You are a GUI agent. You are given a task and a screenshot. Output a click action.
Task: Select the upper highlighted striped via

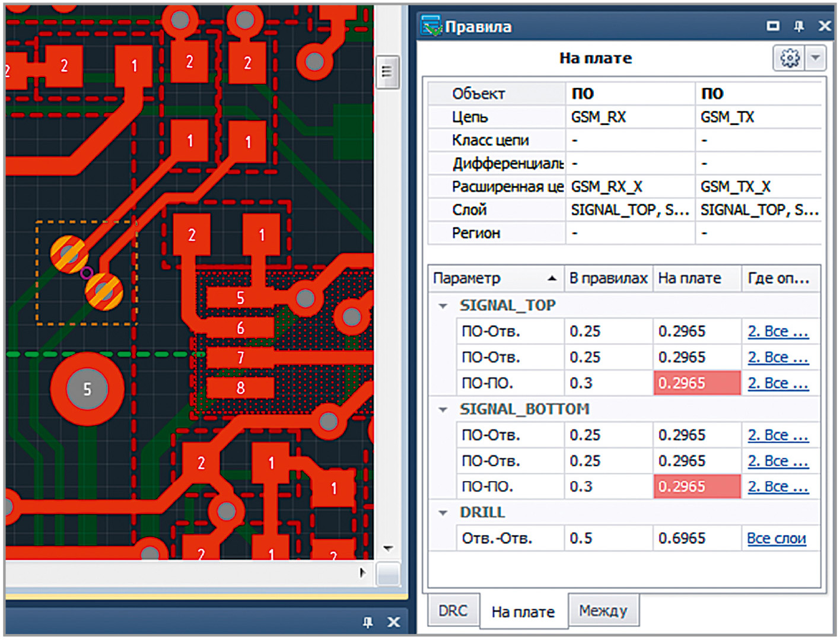[69, 254]
